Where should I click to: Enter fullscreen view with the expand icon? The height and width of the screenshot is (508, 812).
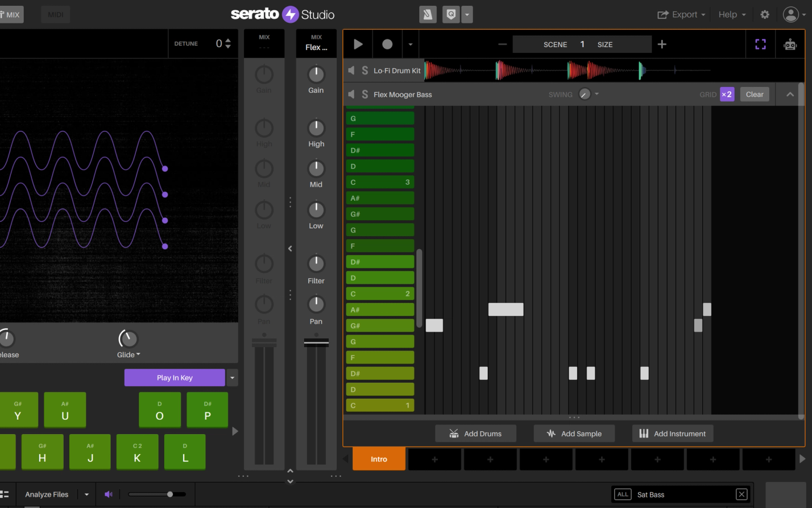point(760,44)
